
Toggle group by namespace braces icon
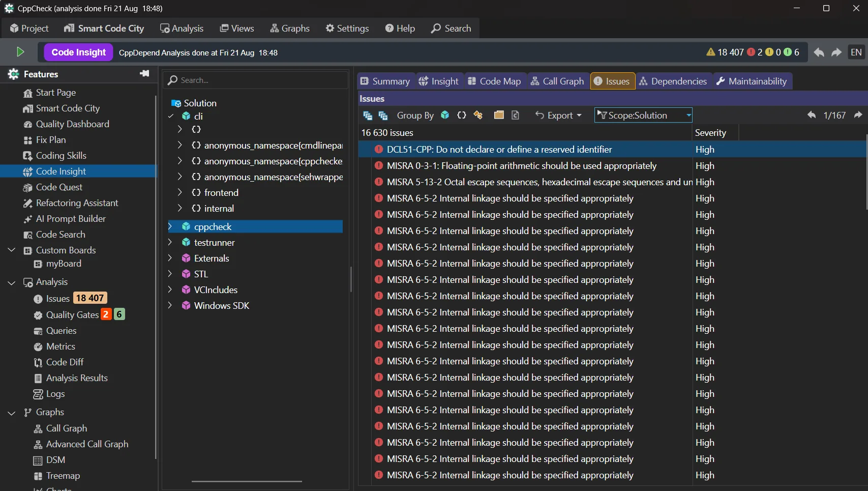pyautogui.click(x=461, y=115)
